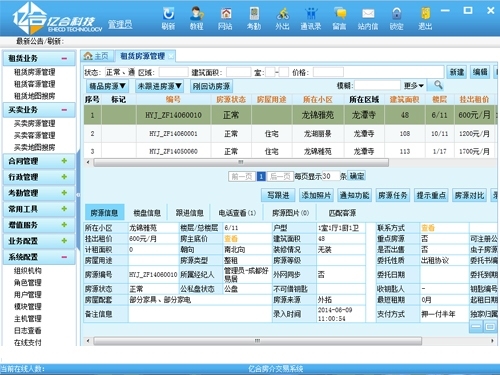
Task: Click the listing table horizontal scrollbar
Action: tap(241, 162)
